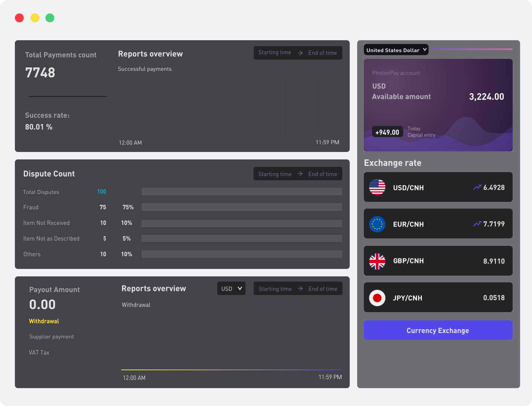Viewport: 532px width, 406px height.
Task: Set End of time for Withdrawal report
Action: click(323, 289)
